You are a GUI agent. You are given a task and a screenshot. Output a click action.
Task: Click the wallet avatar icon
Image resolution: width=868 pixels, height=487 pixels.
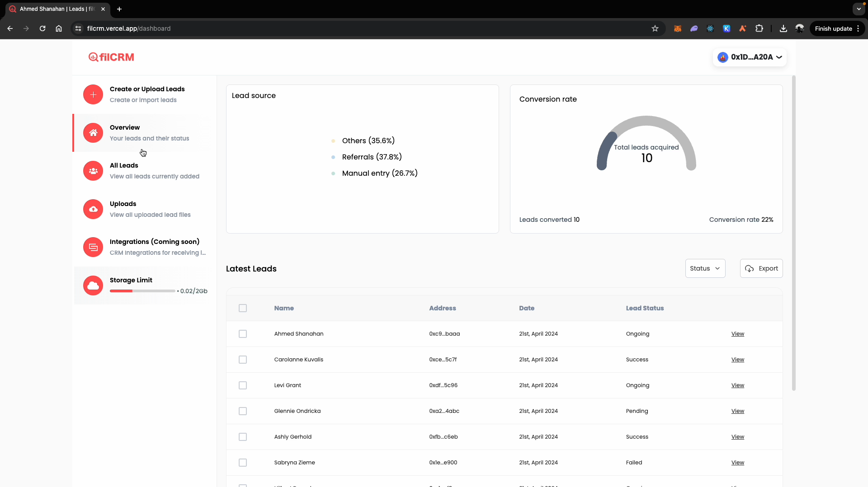point(723,57)
